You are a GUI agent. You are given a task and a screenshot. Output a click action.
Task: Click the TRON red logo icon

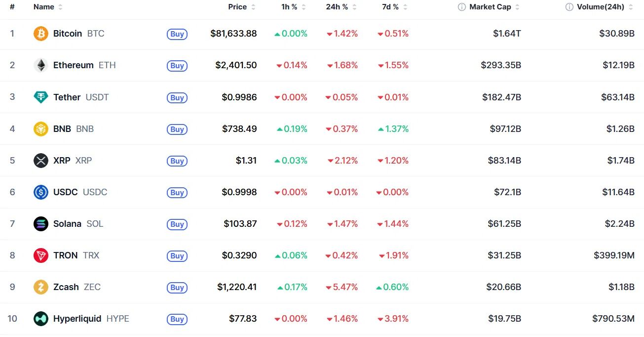(41, 255)
